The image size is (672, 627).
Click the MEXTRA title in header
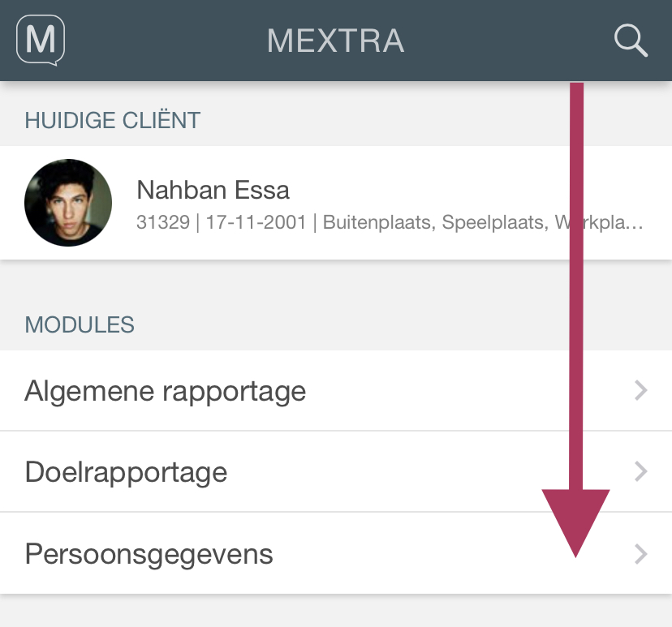[x=335, y=41]
